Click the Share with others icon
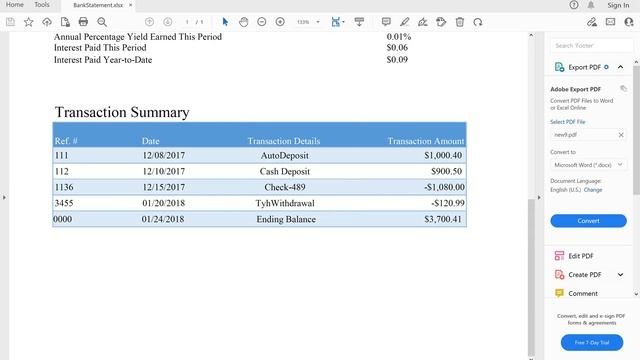Screen dimensions: 640x360 (x=629, y=22)
